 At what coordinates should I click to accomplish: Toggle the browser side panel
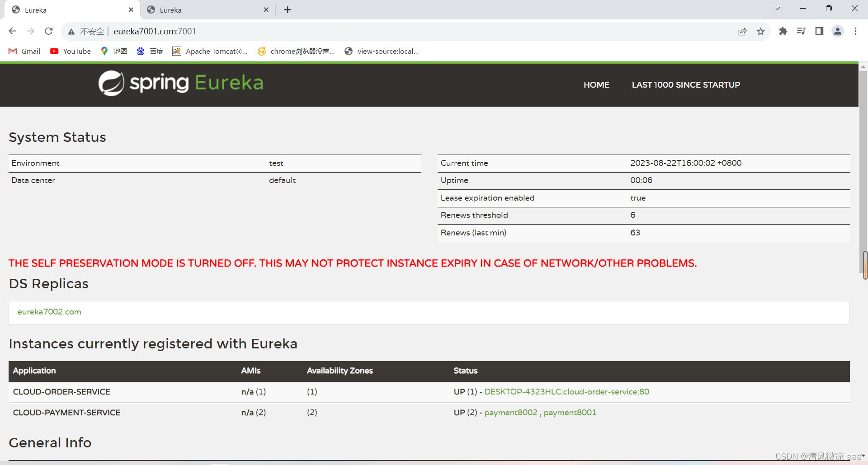(x=819, y=31)
